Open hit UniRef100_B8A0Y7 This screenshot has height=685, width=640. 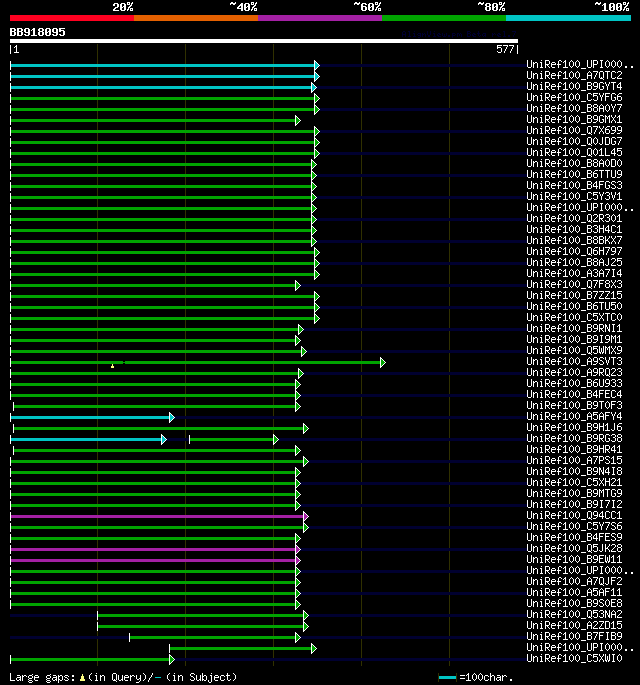(x=574, y=108)
